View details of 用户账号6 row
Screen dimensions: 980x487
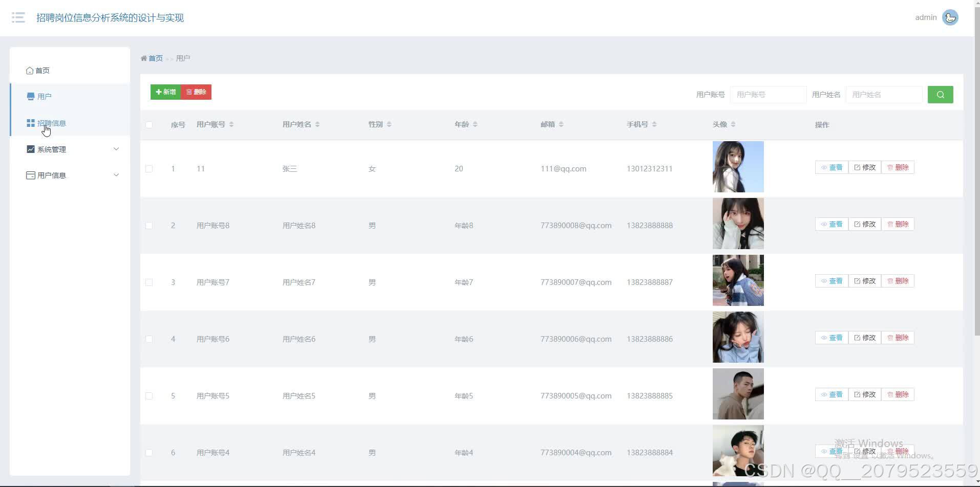pos(832,338)
